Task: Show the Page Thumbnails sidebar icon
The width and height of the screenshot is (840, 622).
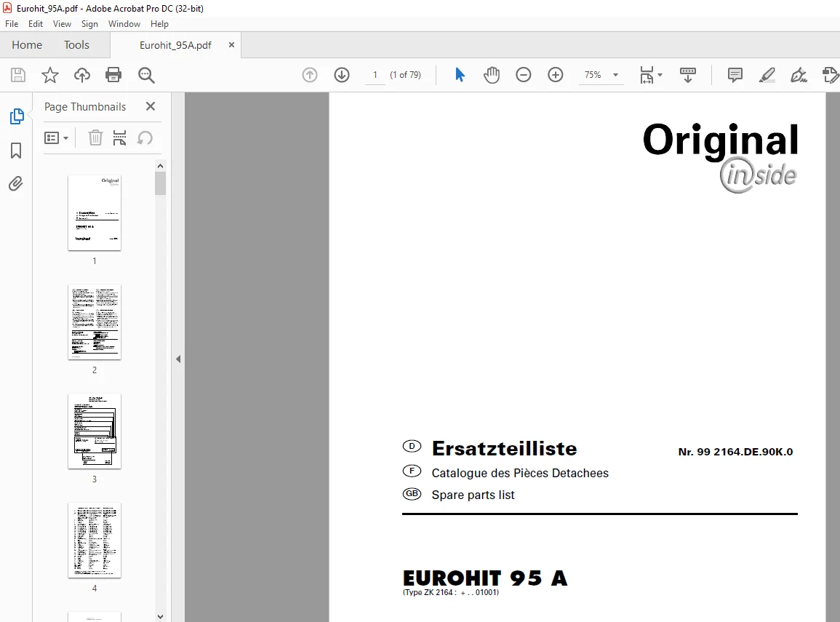Action: 17,116
